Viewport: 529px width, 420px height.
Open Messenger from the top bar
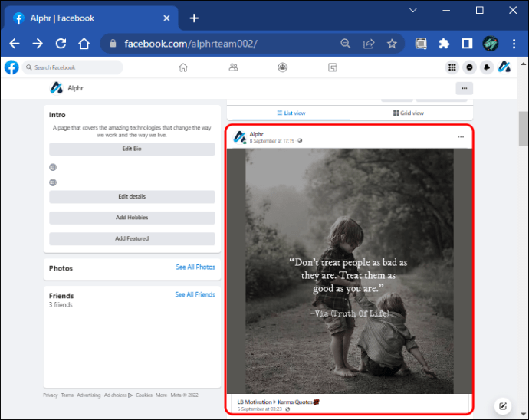[x=469, y=67]
